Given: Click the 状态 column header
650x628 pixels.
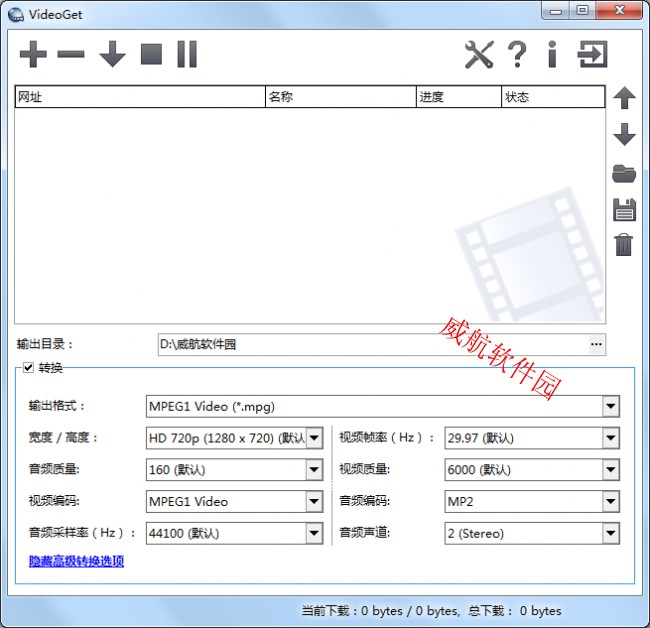Looking at the screenshot, I should pos(553,97).
